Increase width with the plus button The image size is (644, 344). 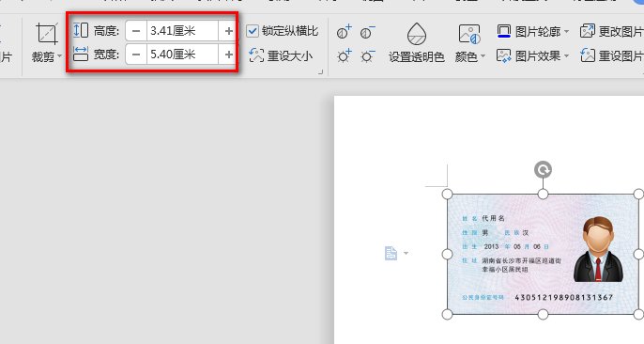[x=228, y=55]
